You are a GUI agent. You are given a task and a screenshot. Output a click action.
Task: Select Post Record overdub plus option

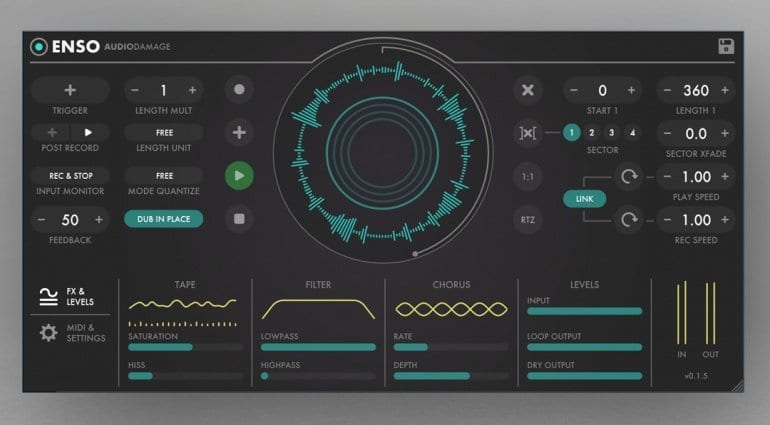coord(52,133)
